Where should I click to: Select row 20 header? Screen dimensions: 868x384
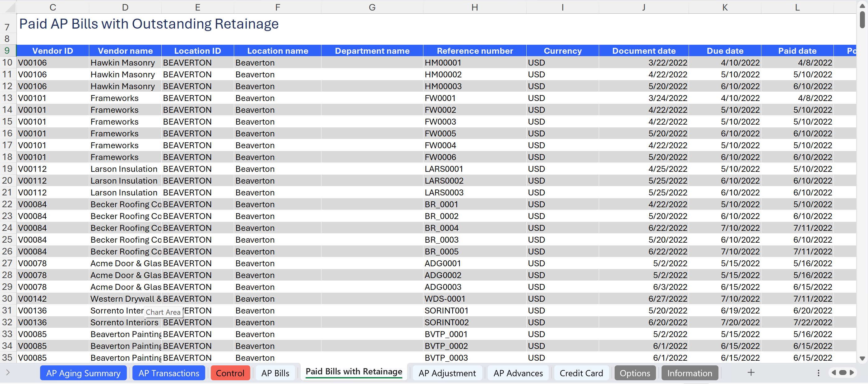[7, 181]
